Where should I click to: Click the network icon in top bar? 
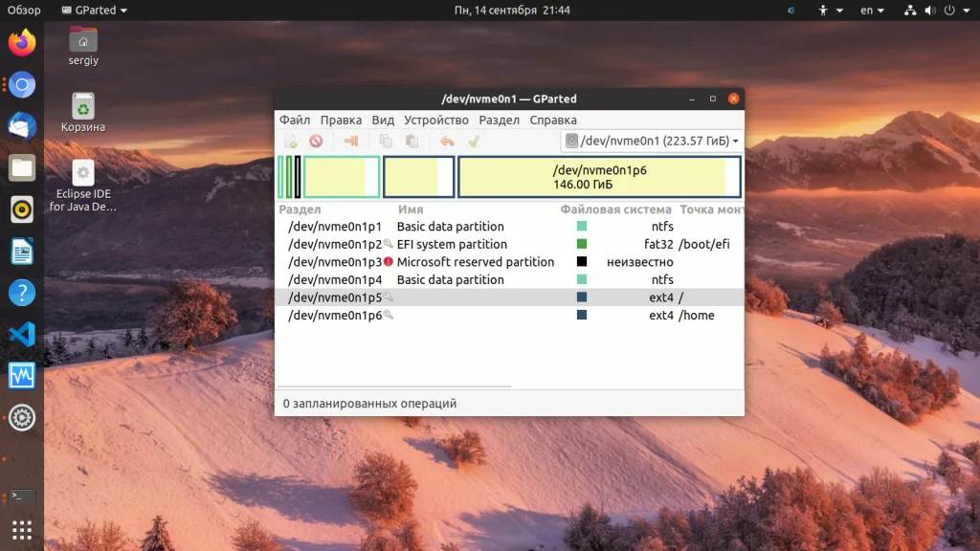[910, 10]
